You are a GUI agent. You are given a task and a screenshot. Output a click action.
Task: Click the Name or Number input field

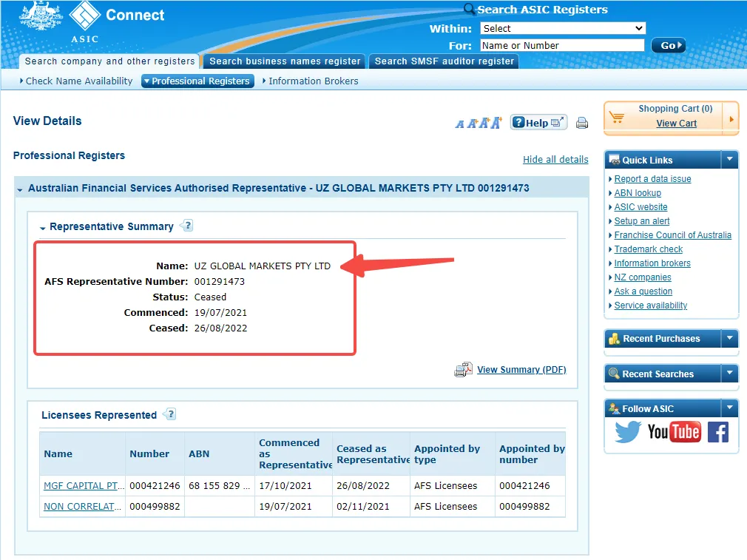pyautogui.click(x=562, y=45)
